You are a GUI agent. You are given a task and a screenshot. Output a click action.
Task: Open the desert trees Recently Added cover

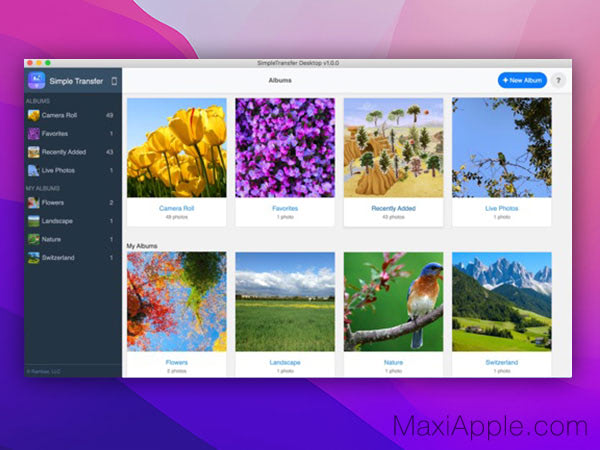(393, 148)
